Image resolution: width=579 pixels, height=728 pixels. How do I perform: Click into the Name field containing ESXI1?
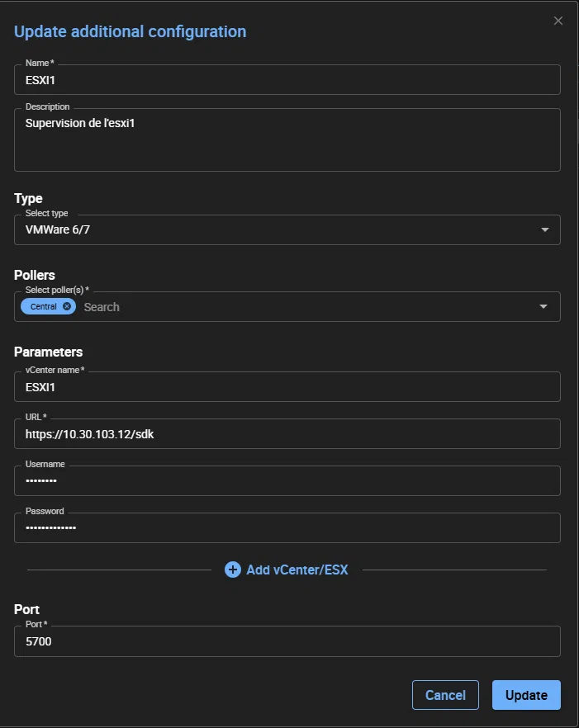coord(287,80)
